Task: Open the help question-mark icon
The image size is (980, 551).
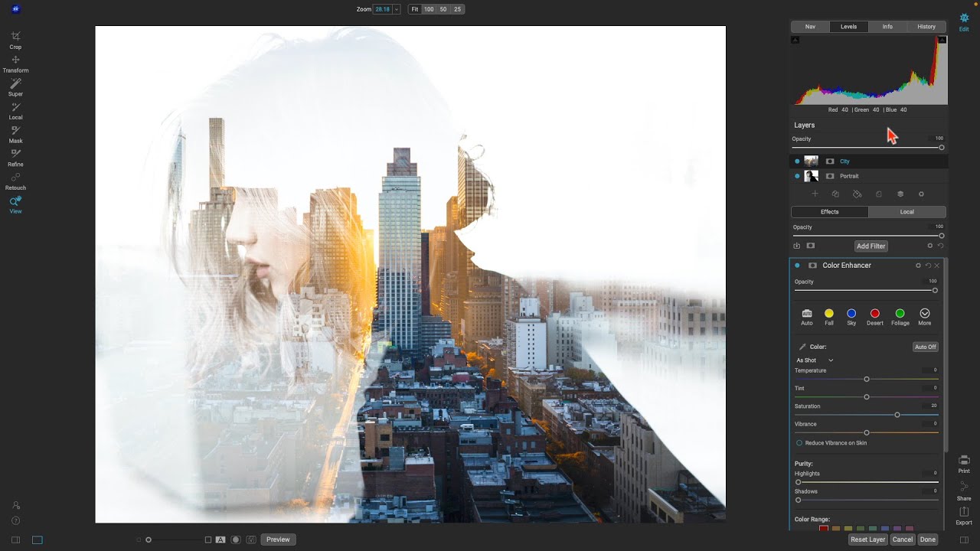Action: 15,521
